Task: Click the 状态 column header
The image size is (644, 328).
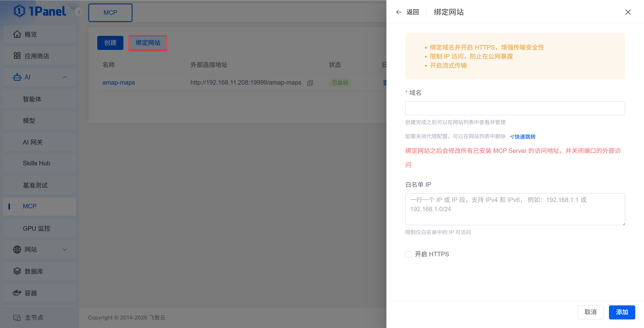Action: [335, 65]
